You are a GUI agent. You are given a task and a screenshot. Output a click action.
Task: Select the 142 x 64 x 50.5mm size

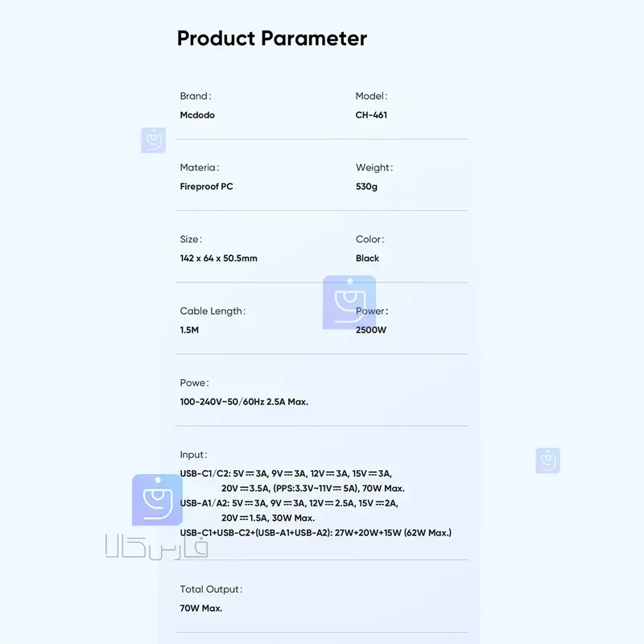[218, 258]
